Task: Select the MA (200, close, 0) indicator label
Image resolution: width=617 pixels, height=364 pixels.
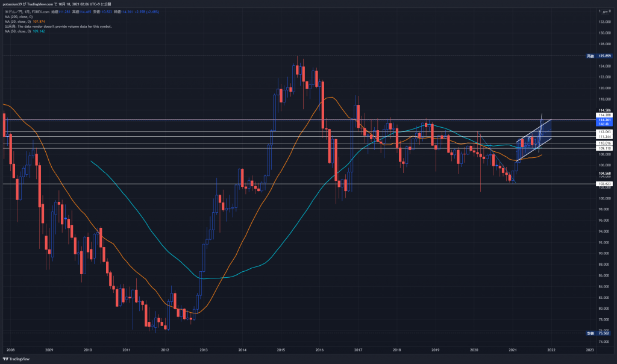Action: coord(19,17)
